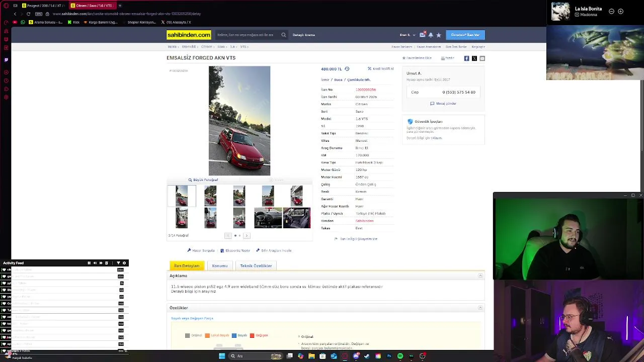Go back in browser history

tap(15, 14)
